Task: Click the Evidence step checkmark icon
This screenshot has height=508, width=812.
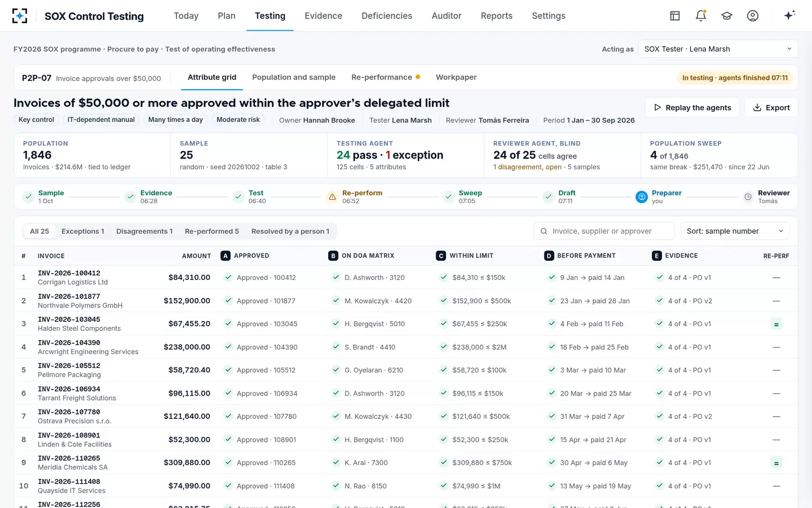Action: [130, 197]
